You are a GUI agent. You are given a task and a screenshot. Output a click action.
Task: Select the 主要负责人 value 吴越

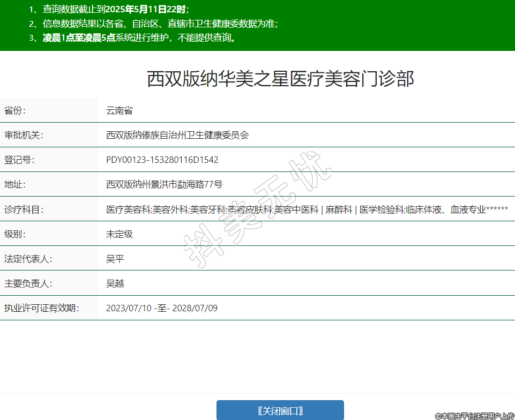(115, 283)
